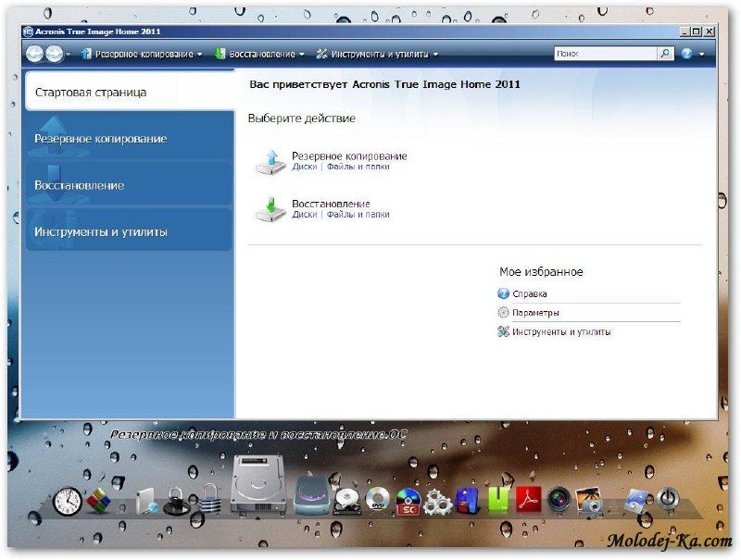
Task: Open the exposed hard disk platter dock icon
Action: click(x=348, y=502)
